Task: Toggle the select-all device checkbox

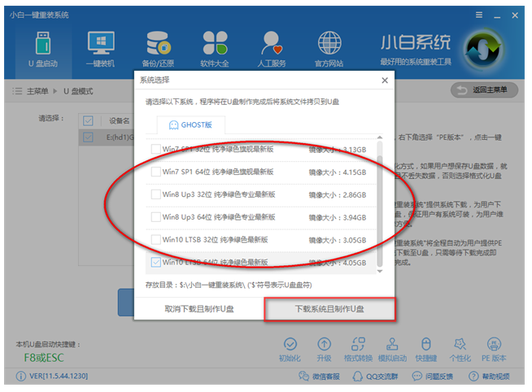Action: pos(88,120)
